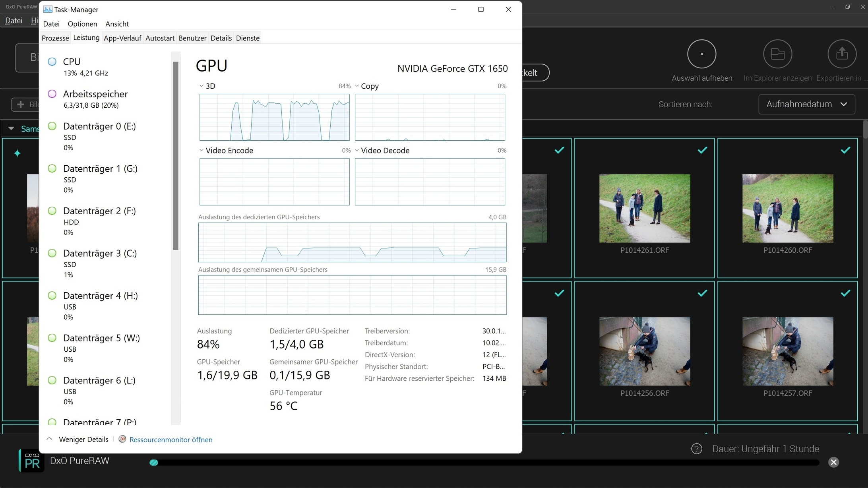Click the Task-Manager title bar icon

click(48, 10)
